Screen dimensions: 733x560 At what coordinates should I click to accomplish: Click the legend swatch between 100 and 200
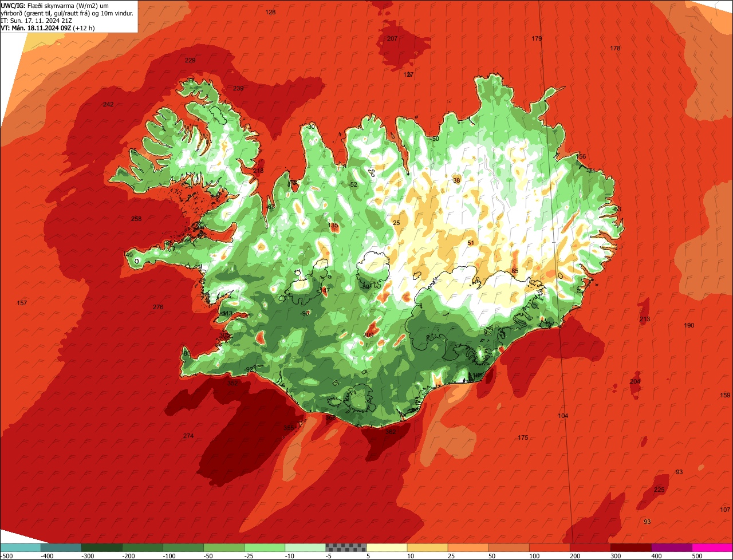(x=549, y=547)
